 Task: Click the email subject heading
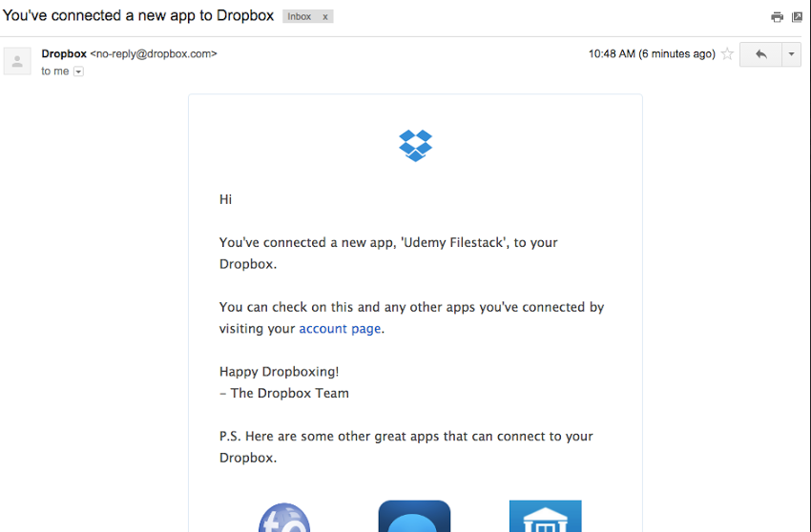(138, 15)
